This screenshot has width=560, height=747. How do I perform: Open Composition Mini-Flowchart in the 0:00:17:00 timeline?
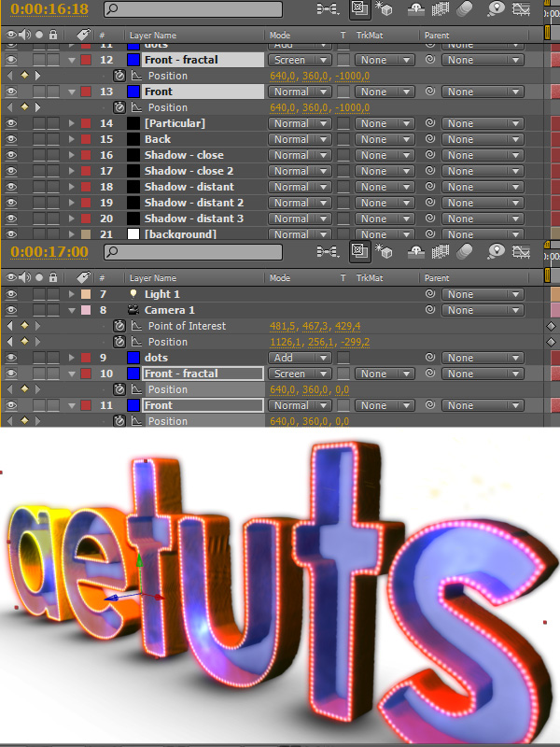click(x=329, y=252)
